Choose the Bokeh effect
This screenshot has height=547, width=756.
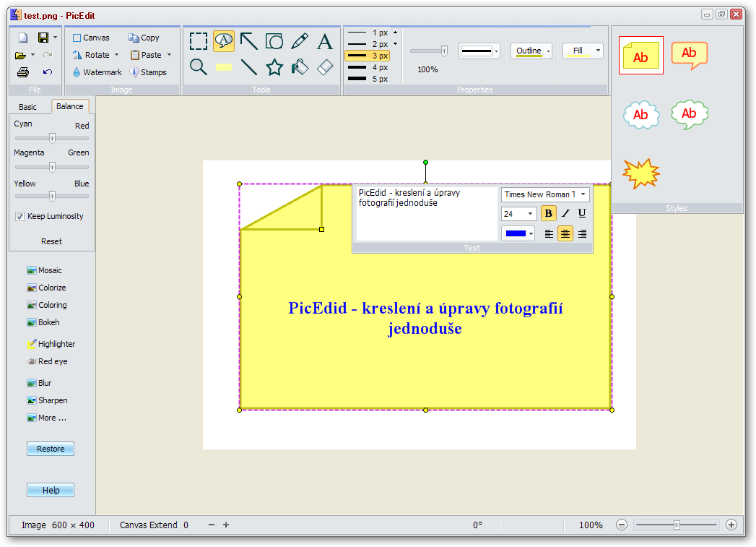tap(43, 323)
